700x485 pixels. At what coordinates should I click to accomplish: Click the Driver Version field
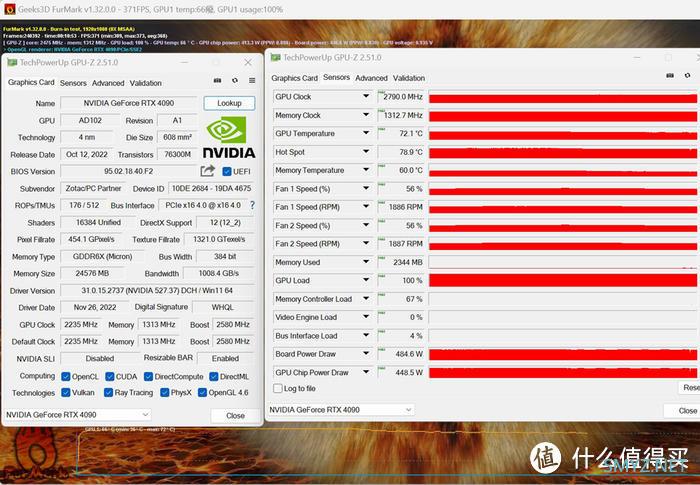point(157,291)
